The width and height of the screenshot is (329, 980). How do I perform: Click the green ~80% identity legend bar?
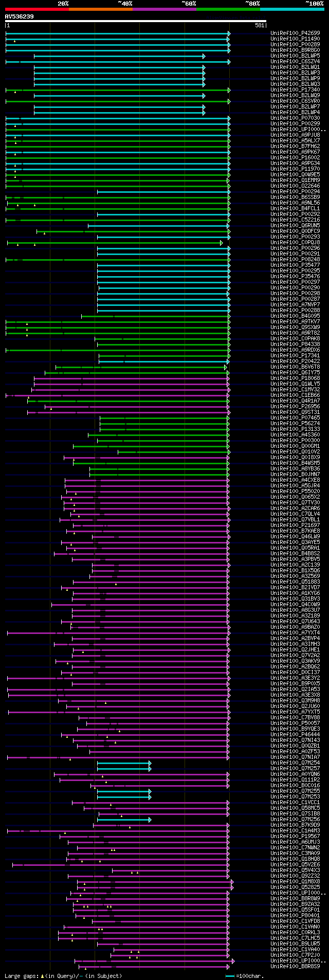pyautogui.click(x=228, y=9)
